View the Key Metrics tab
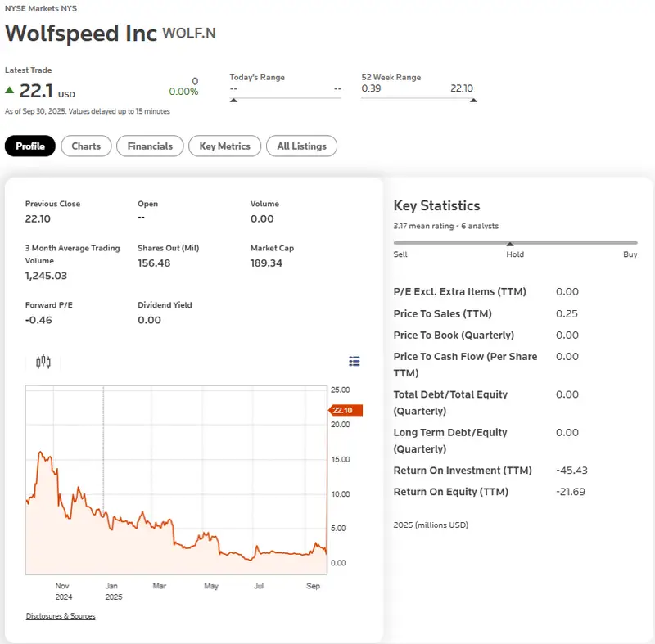The image size is (655, 644). pos(224,146)
